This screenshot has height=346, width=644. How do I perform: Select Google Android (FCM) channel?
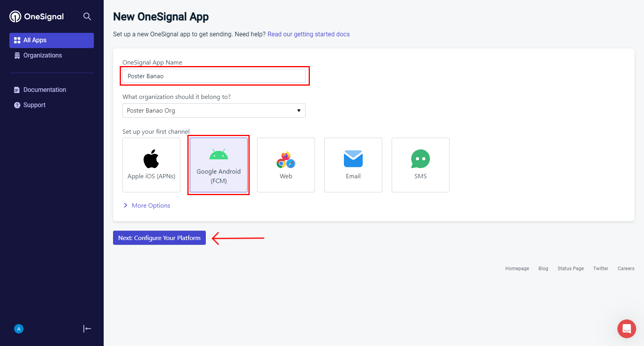coord(219,165)
